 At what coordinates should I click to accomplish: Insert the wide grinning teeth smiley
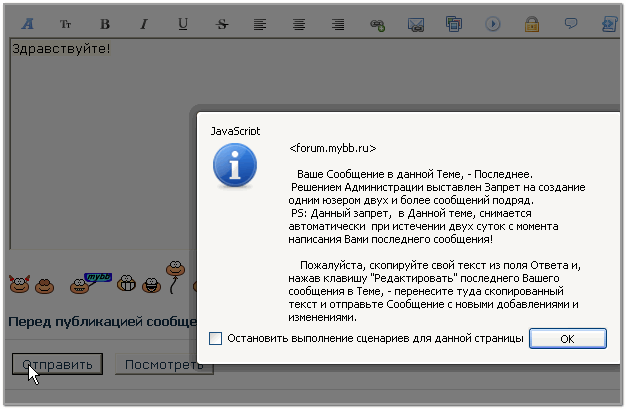click(127, 283)
